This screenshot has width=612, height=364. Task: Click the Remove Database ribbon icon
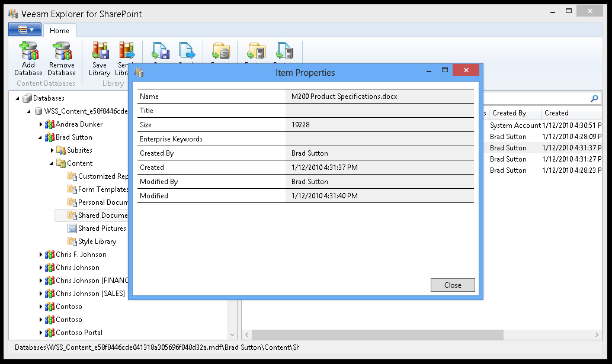click(62, 51)
